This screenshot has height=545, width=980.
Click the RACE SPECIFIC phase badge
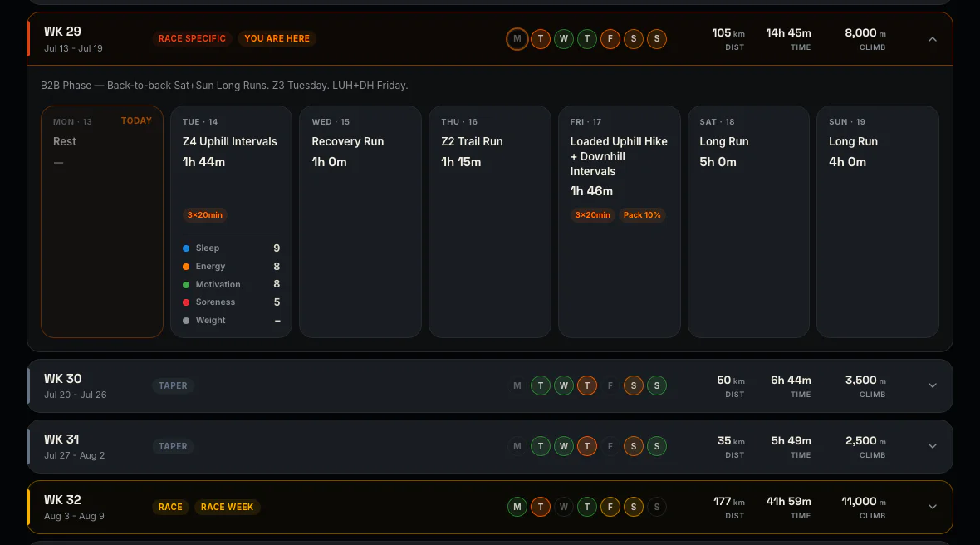192,39
